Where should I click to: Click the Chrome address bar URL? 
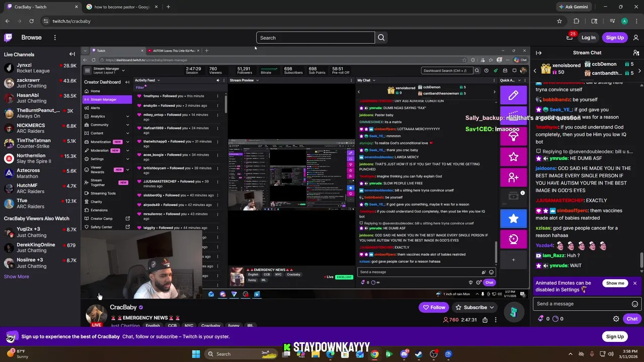click(71, 21)
